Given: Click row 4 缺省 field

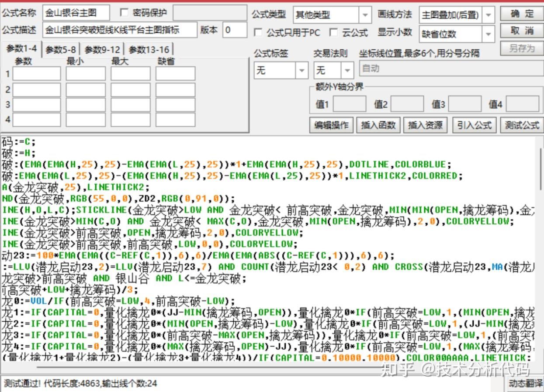Looking at the screenshot, I should 175,119.
